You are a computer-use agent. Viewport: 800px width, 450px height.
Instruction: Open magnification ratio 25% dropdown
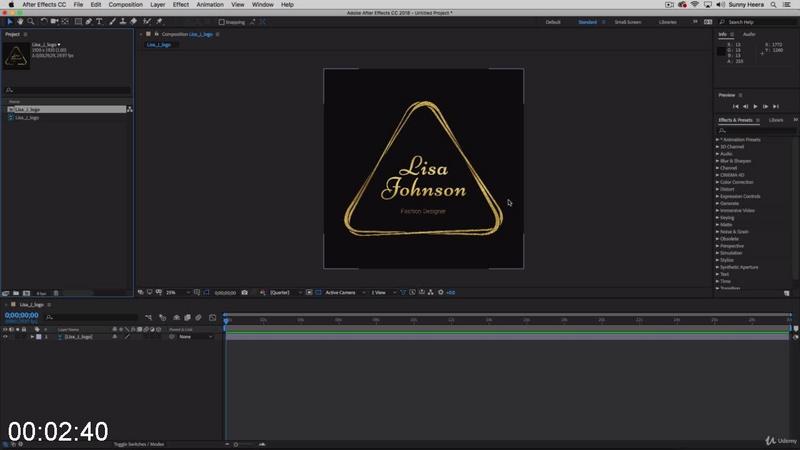pos(178,292)
